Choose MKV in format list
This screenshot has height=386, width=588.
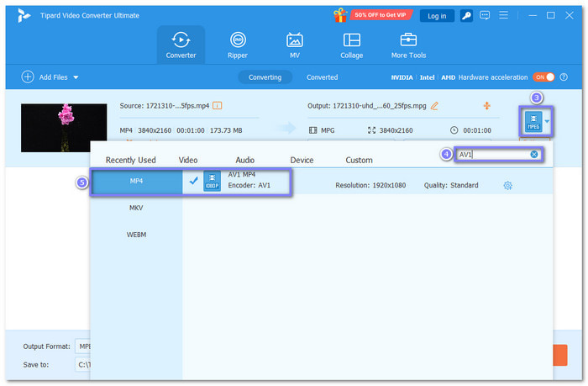pyautogui.click(x=136, y=208)
